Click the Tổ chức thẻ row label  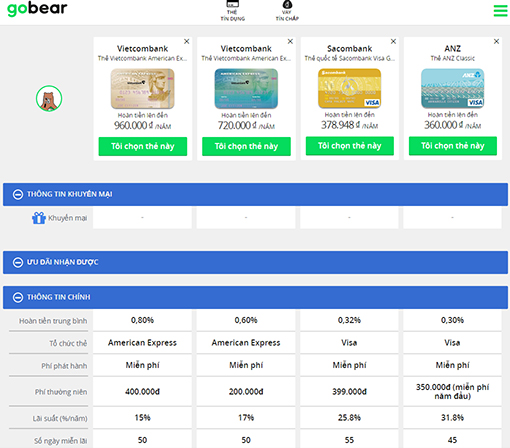pos(68,343)
